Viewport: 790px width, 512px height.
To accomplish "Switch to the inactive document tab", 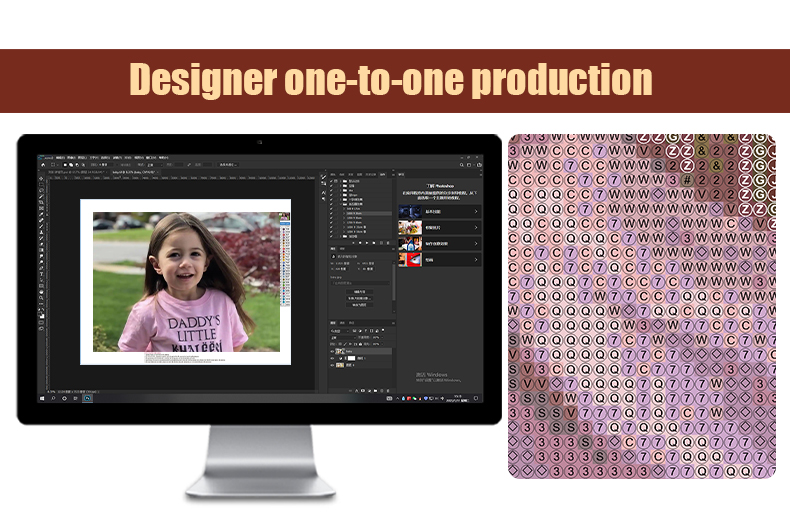I will click(x=78, y=172).
